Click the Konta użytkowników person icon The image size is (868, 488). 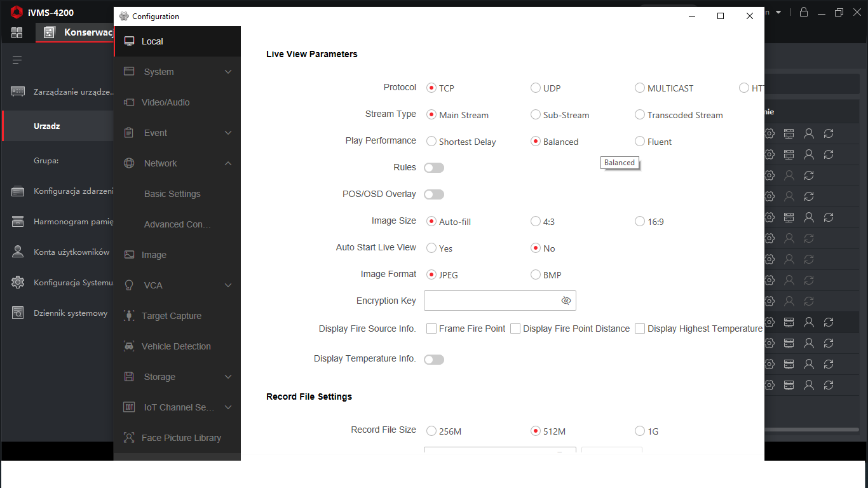pyautogui.click(x=18, y=252)
